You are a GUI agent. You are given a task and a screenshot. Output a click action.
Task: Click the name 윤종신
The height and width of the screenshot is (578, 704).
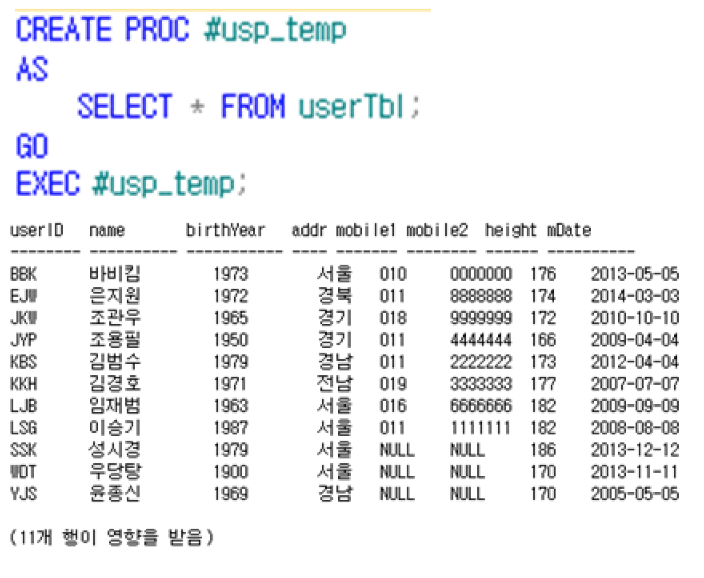click(x=115, y=494)
